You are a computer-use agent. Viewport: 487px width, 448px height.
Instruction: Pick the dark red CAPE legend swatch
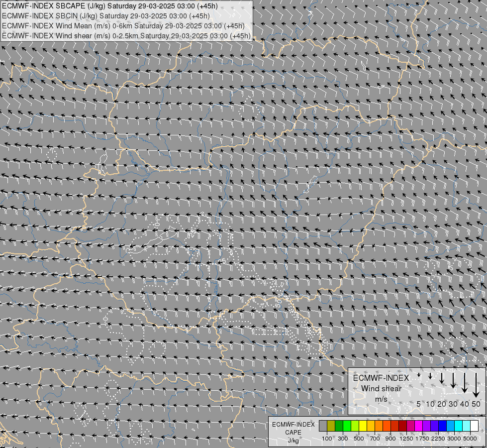403,426
